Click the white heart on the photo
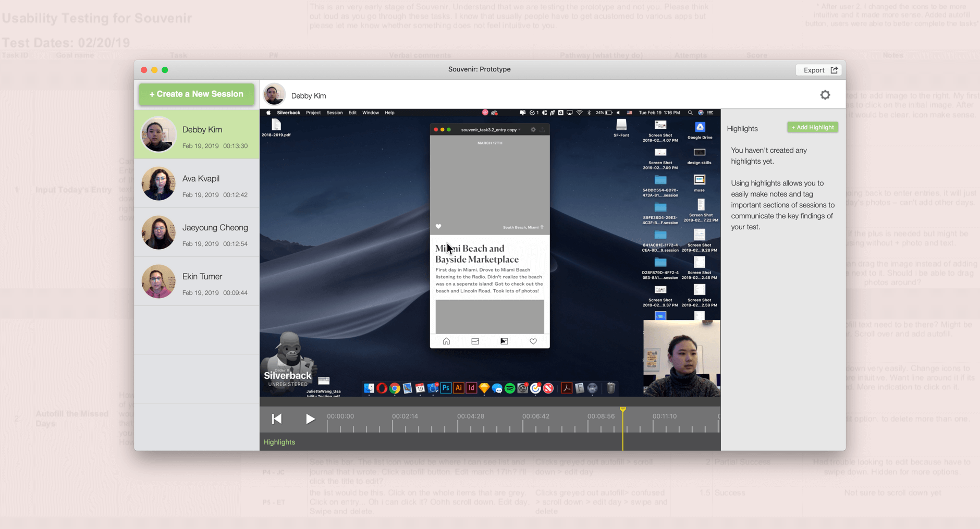This screenshot has height=529, width=980. click(x=438, y=227)
